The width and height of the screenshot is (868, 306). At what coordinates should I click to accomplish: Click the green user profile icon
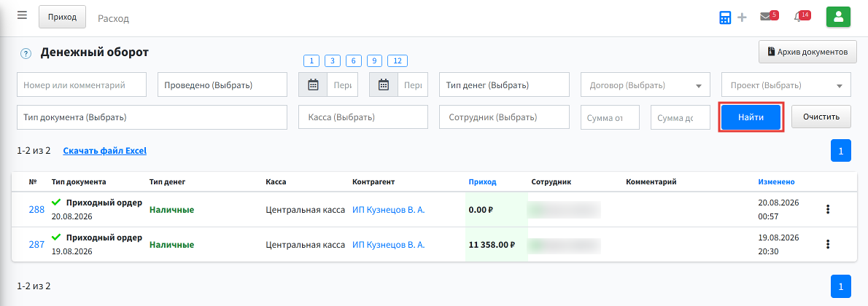(838, 17)
